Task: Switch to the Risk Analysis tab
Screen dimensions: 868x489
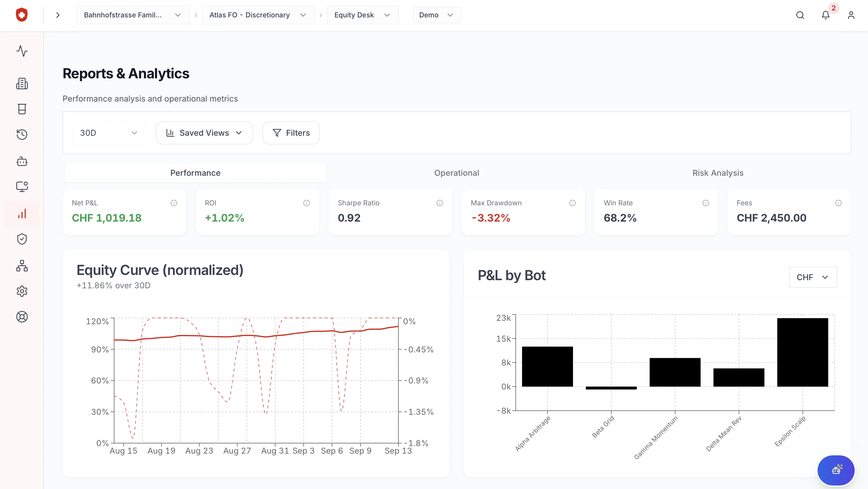Action: [x=718, y=173]
